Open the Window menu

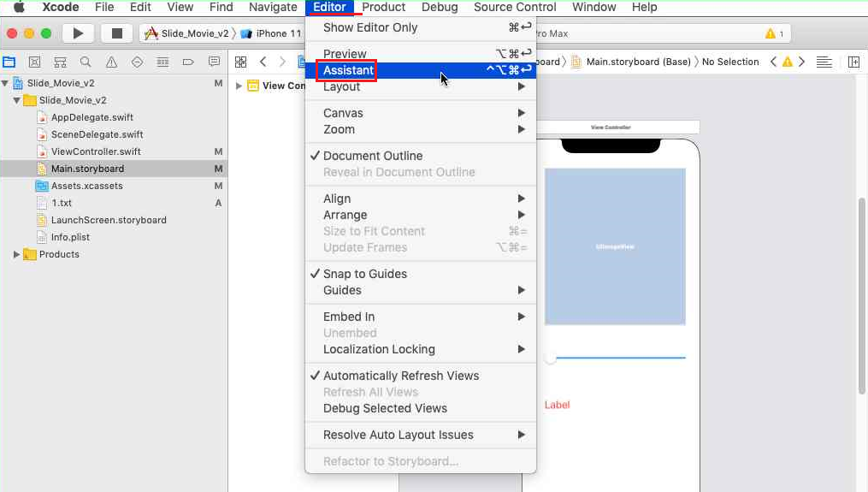[x=594, y=7]
